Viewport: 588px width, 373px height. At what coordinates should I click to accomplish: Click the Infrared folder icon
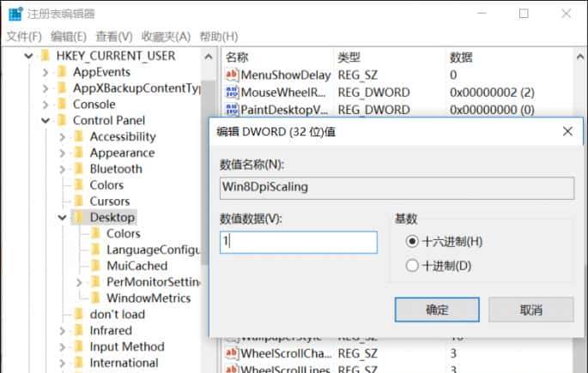pos(79,331)
